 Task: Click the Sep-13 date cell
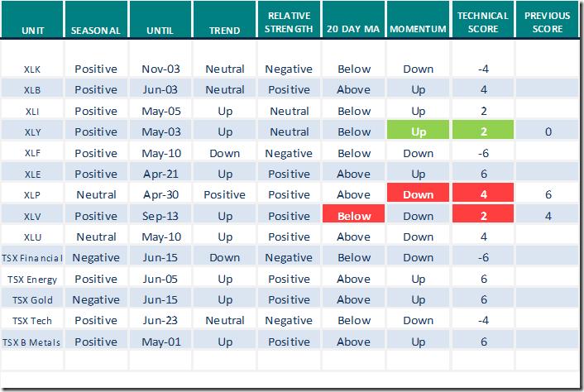point(160,216)
